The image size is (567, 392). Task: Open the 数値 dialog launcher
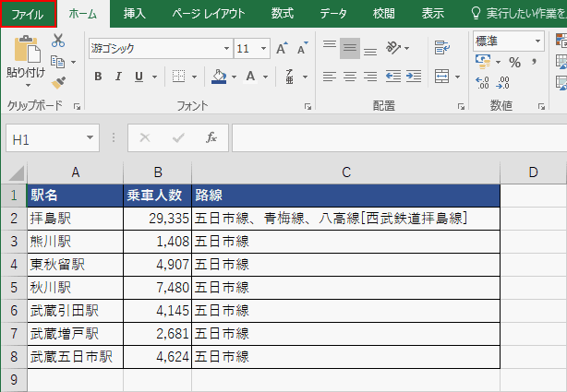click(x=541, y=106)
